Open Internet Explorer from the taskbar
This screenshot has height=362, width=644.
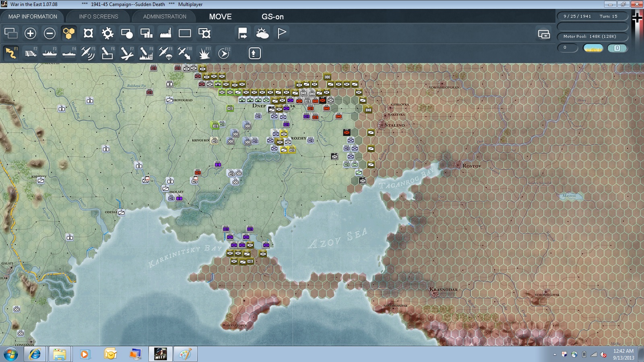pyautogui.click(x=35, y=354)
